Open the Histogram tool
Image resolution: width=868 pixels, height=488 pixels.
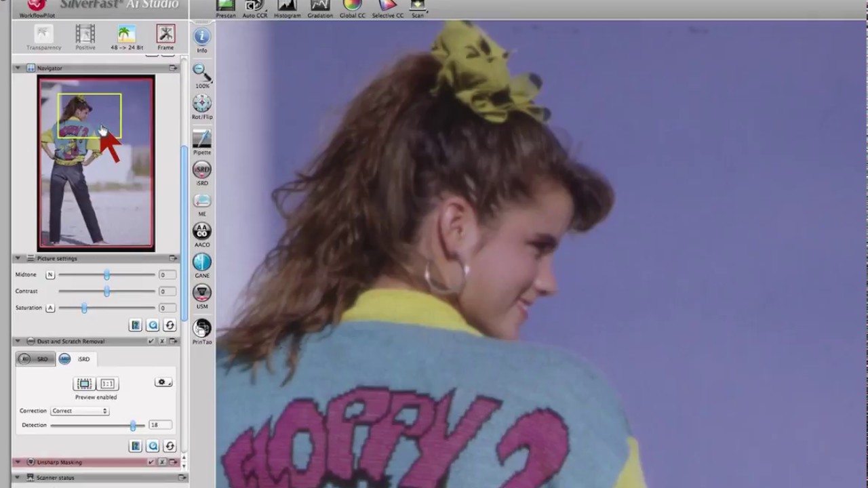(288, 9)
